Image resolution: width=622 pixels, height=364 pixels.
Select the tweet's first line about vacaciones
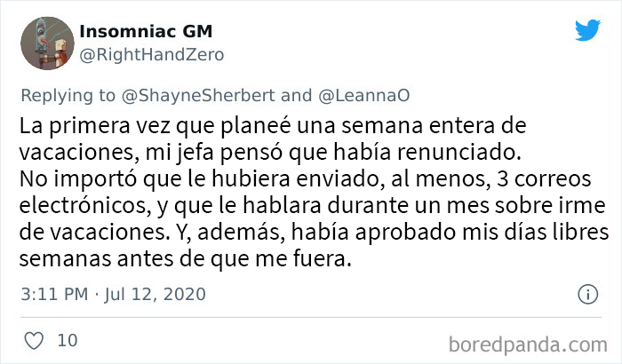(273, 126)
